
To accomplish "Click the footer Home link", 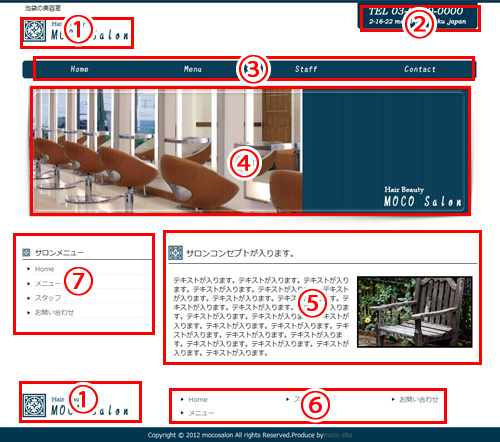I will point(198,399).
